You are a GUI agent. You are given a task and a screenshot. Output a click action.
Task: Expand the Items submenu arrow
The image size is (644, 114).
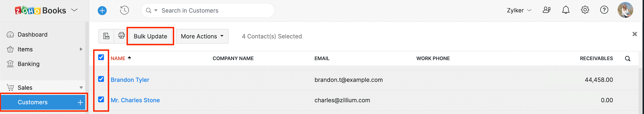81,49
